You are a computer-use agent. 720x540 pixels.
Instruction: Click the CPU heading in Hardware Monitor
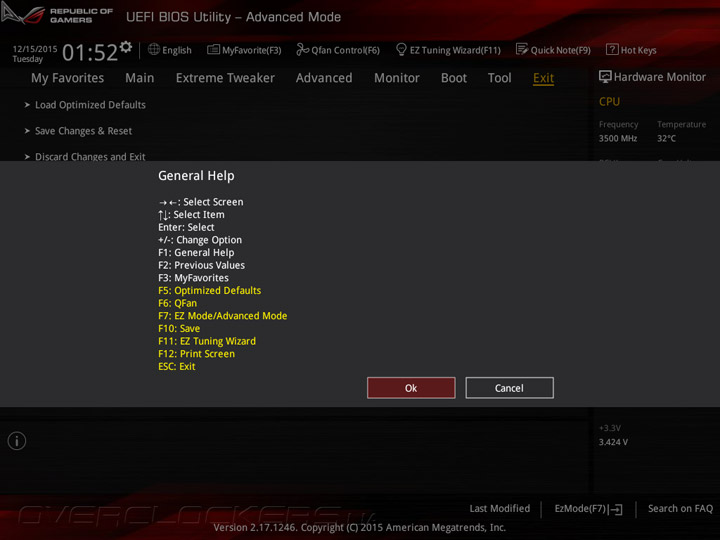(609, 101)
